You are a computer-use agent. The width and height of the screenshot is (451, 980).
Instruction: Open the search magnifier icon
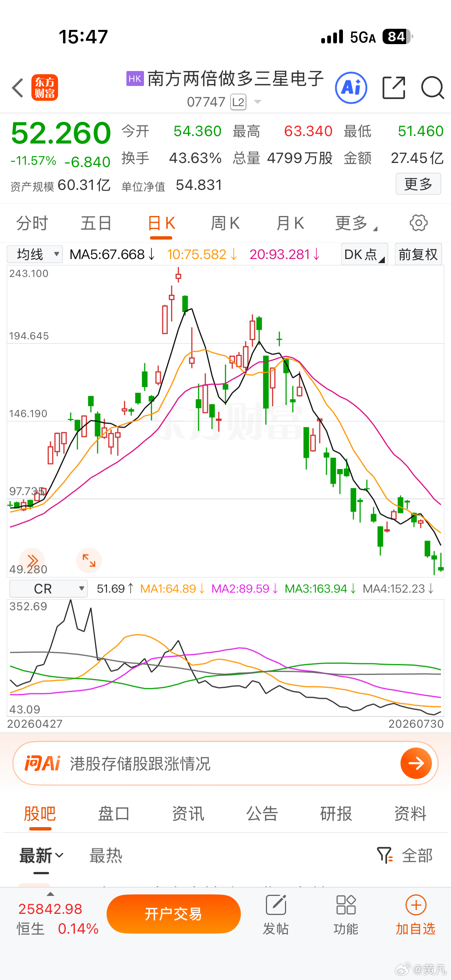pyautogui.click(x=432, y=88)
